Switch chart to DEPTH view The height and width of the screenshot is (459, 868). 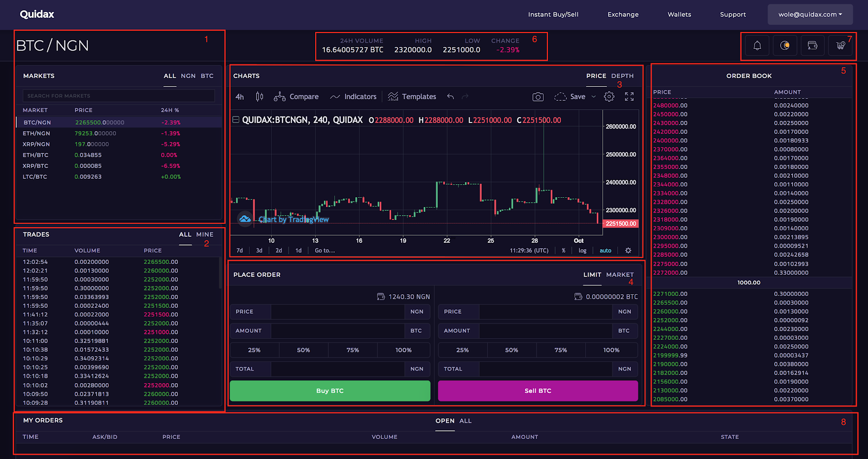coord(622,76)
